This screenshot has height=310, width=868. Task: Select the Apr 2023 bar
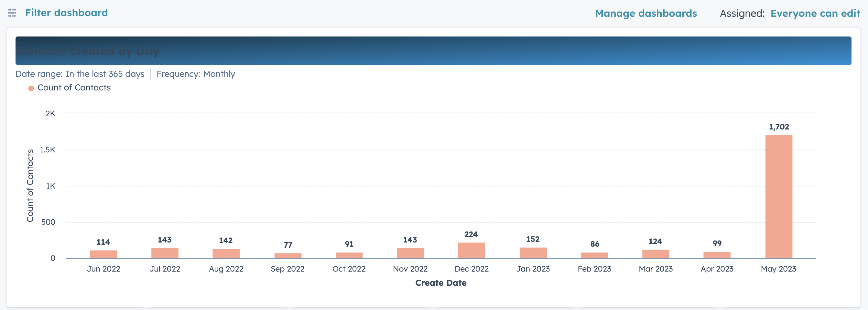tap(717, 255)
